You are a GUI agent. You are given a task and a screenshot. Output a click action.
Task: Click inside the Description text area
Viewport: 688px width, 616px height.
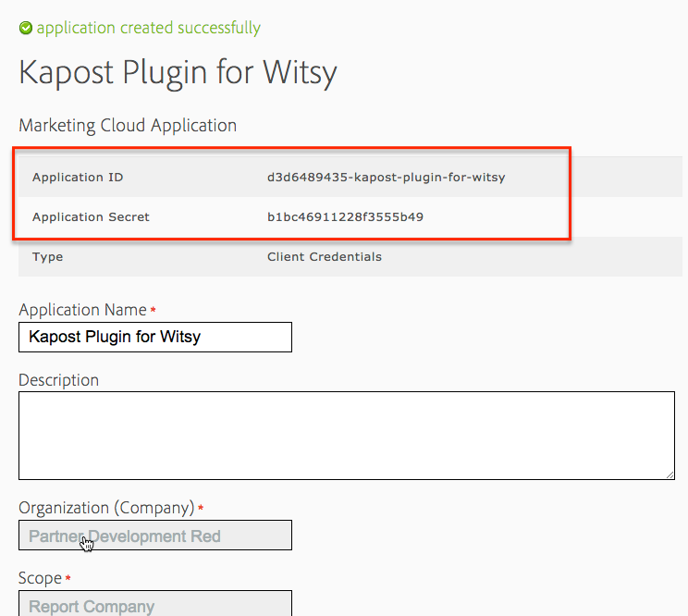click(x=347, y=436)
